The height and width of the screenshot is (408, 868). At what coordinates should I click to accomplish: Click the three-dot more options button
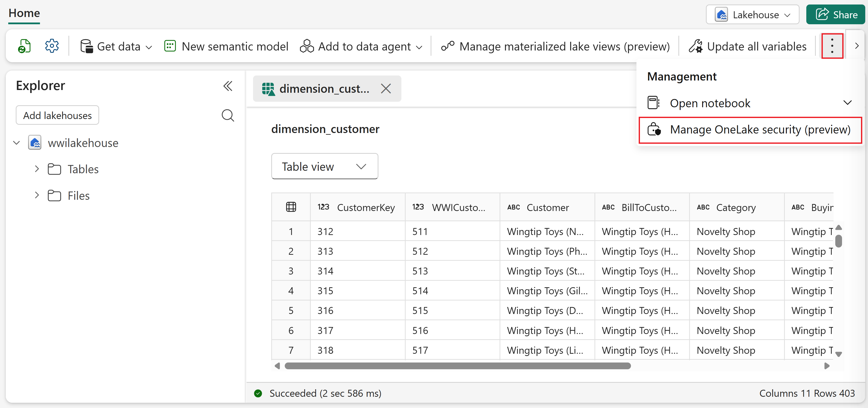coord(832,46)
